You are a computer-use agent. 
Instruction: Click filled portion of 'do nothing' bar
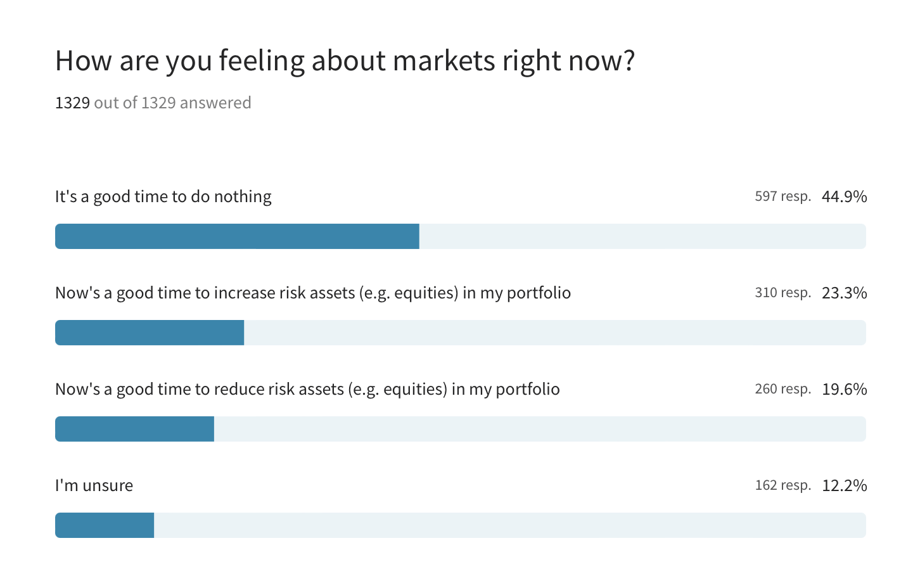(x=237, y=236)
